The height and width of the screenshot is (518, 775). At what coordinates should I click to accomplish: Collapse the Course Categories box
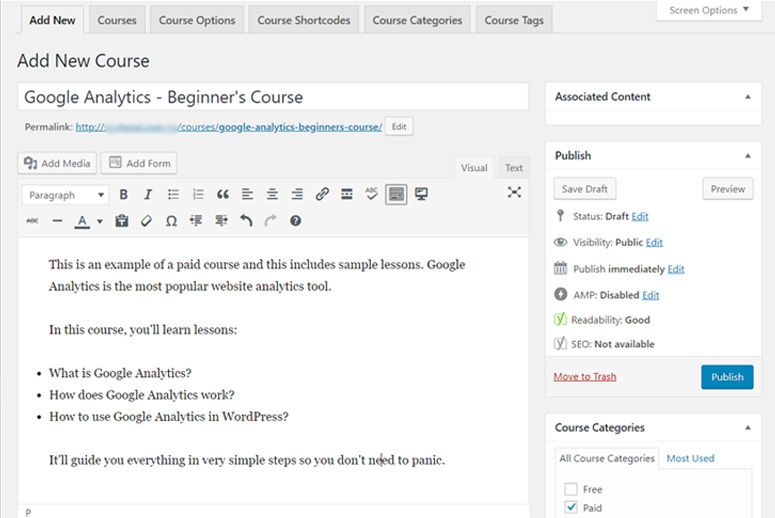click(x=748, y=428)
